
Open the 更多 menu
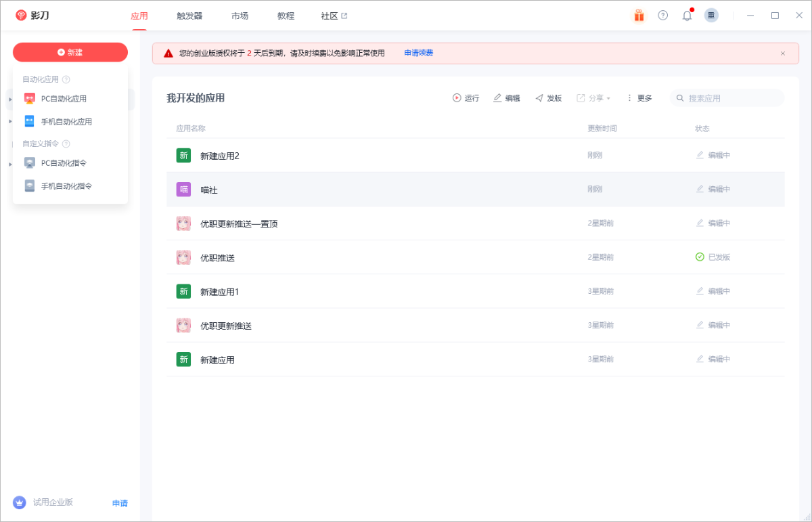(639, 98)
